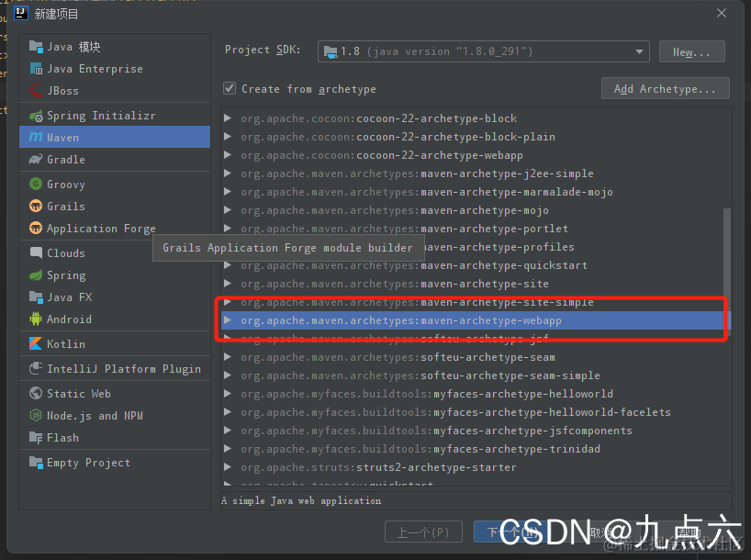The height and width of the screenshot is (560, 751).
Task: Click the Empty Project folder icon
Action: click(x=36, y=463)
